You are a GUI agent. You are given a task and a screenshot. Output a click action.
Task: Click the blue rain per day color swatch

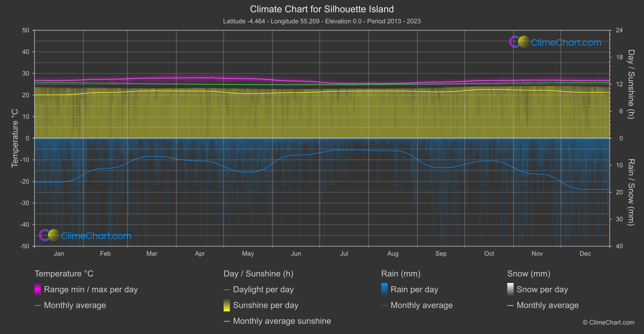pyautogui.click(x=384, y=289)
